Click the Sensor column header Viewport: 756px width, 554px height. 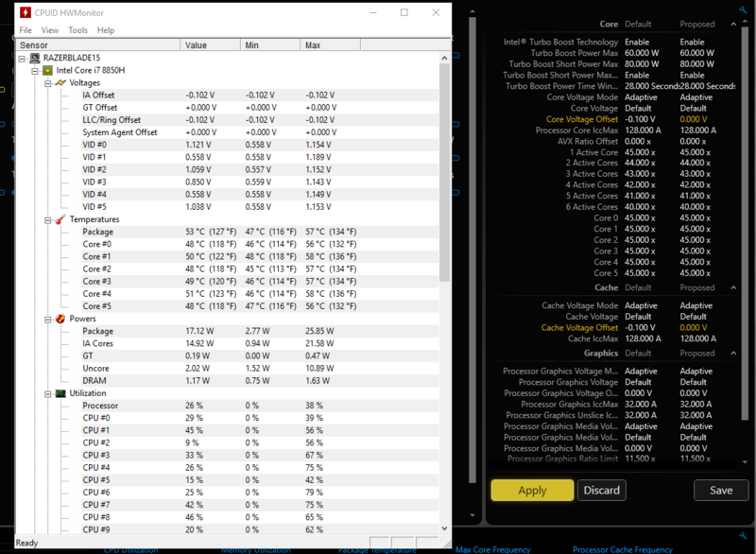(x=98, y=44)
